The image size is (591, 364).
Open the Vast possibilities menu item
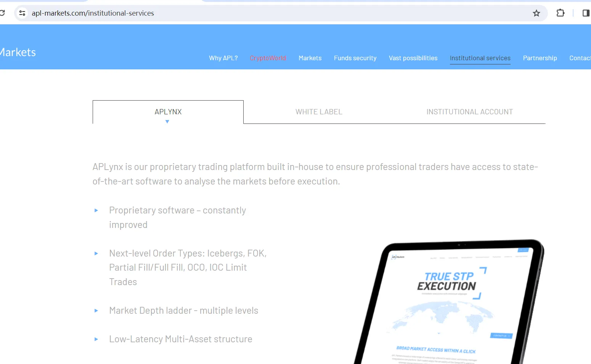[413, 58]
